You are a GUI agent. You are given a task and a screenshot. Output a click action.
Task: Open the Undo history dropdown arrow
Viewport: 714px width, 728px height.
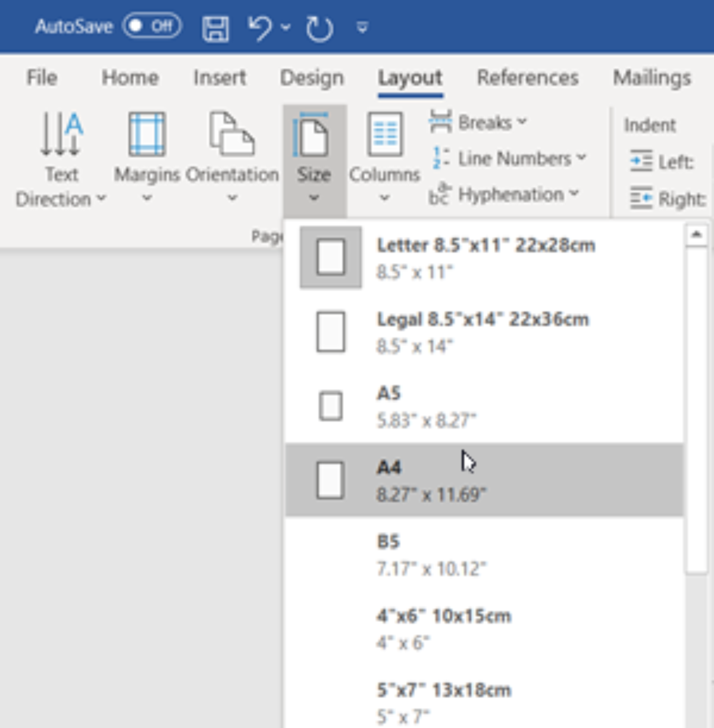(x=286, y=27)
